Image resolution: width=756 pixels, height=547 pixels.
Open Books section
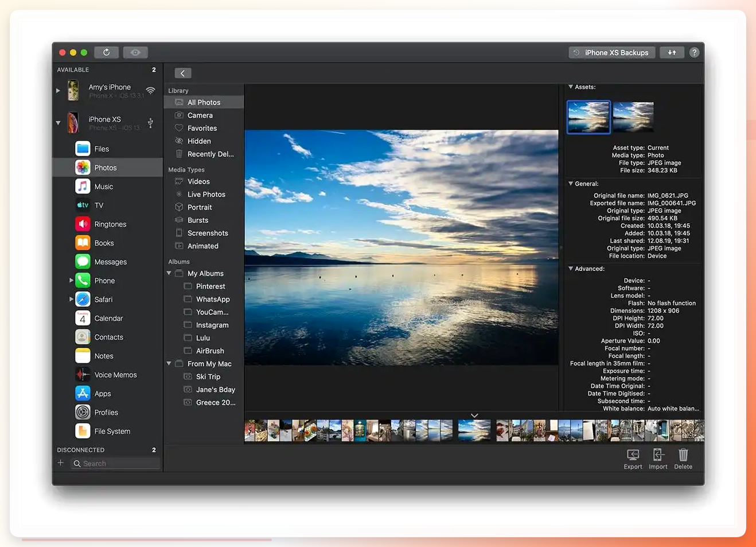click(x=108, y=243)
